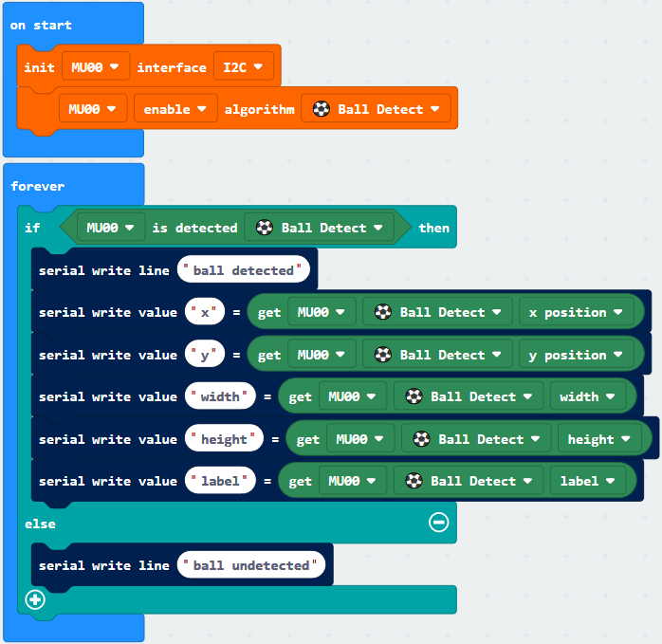Image resolution: width=662 pixels, height=644 pixels.
Task: Open y position dropdown
Action: coord(577,355)
